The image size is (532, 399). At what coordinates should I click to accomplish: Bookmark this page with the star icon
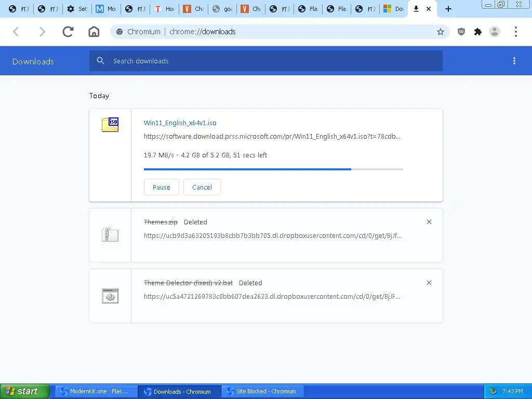441,32
